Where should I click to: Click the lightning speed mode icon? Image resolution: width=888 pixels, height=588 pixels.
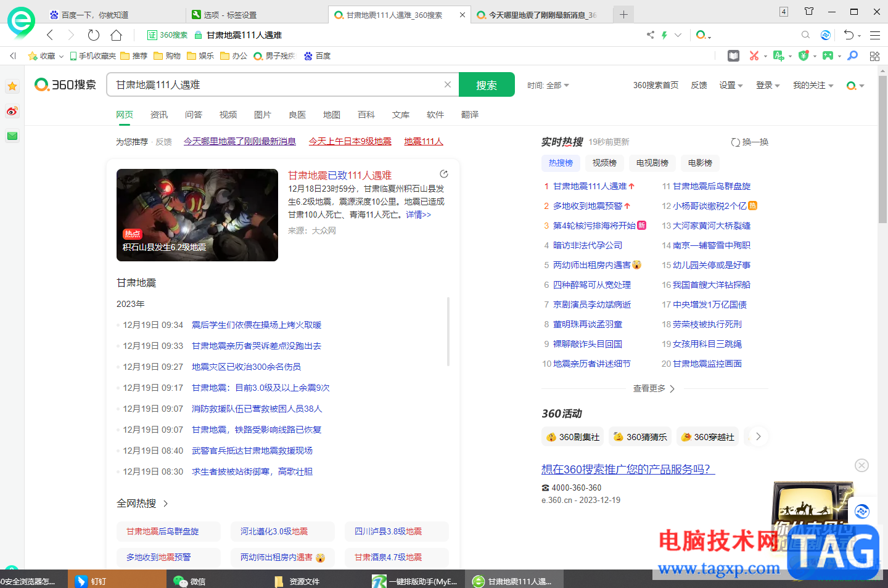[664, 35]
